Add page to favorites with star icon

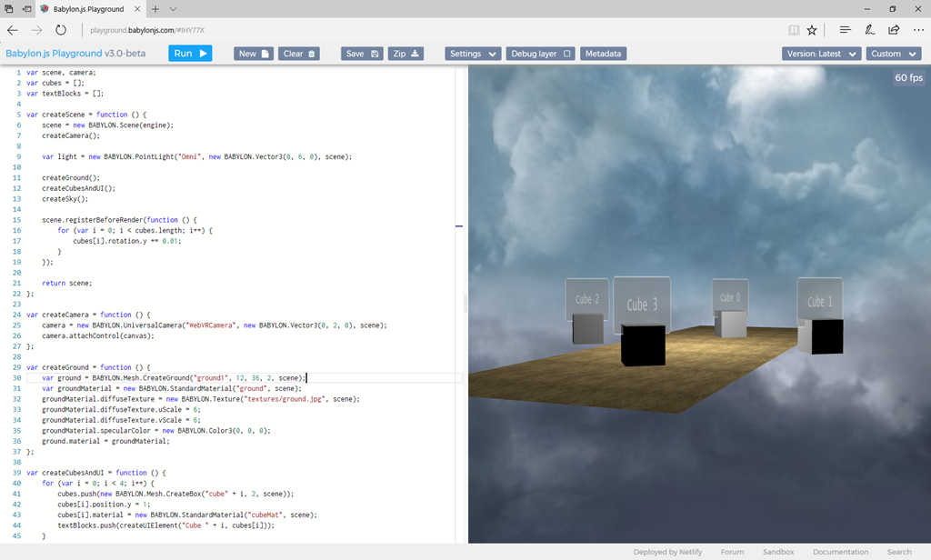point(812,30)
